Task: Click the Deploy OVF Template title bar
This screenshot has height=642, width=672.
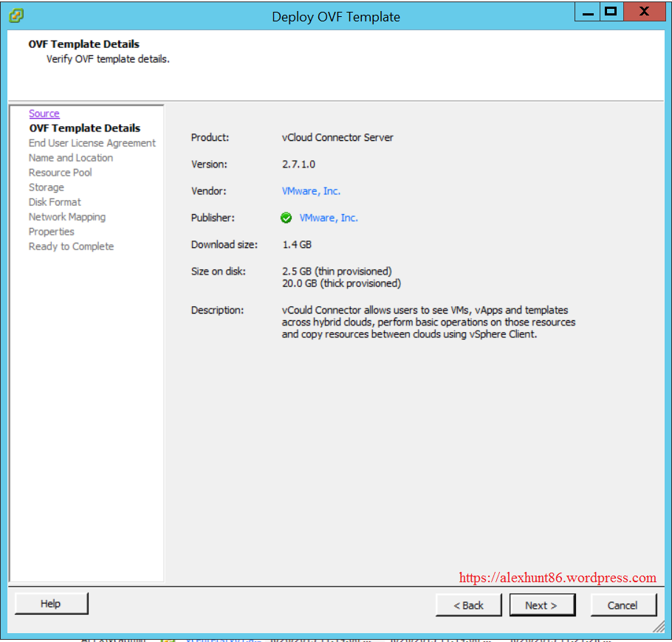Action: point(336,17)
